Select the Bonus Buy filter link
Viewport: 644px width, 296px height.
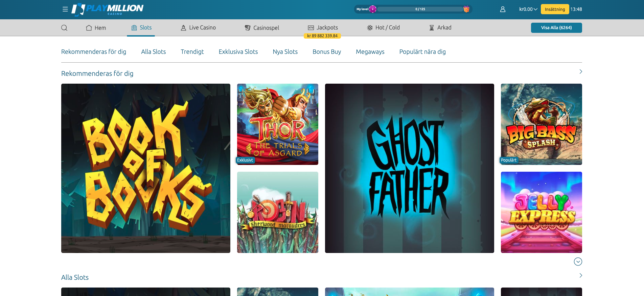pyautogui.click(x=327, y=52)
